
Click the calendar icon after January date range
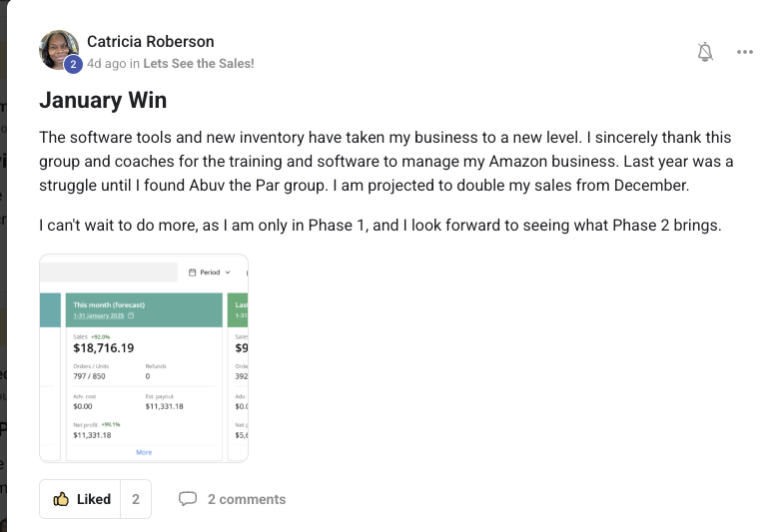[131, 315]
